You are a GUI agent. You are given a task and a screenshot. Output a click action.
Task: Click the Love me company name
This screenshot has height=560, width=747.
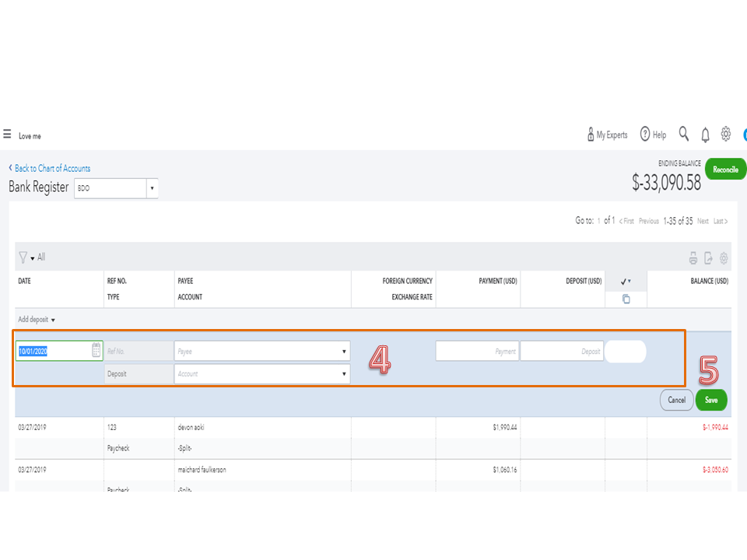click(x=30, y=136)
